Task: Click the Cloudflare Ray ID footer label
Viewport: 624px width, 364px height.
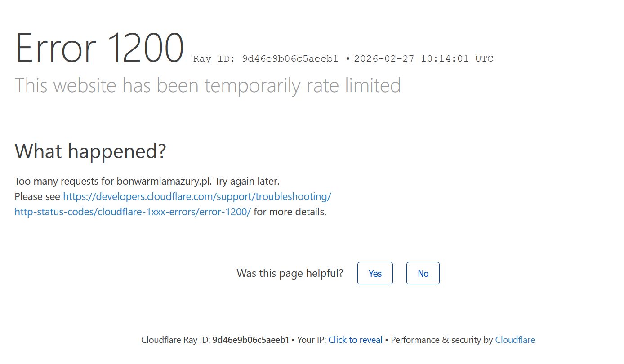Action: [x=175, y=340]
